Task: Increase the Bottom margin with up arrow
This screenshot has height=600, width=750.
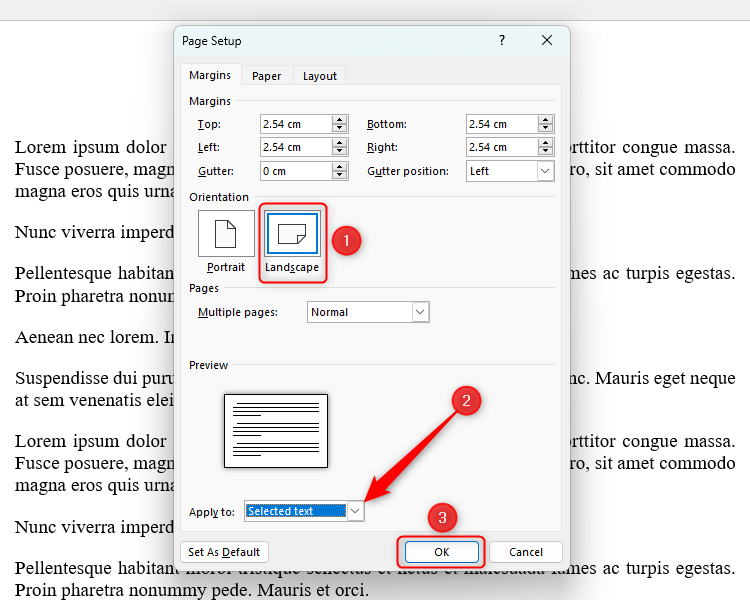Action: pyautogui.click(x=545, y=120)
